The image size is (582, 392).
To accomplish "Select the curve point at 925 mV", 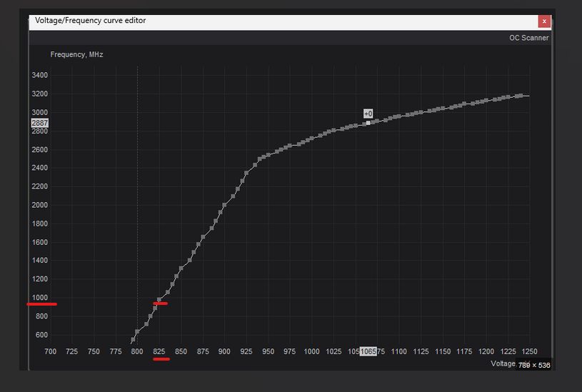I will coord(246,173).
